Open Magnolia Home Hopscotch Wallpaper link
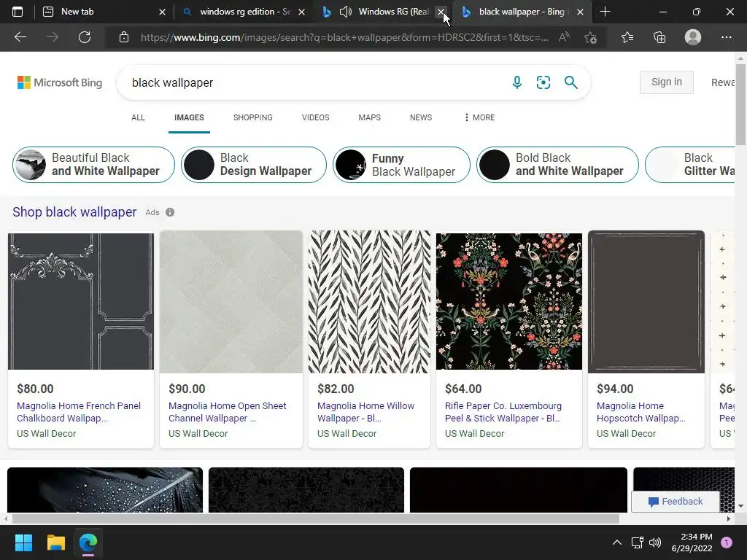747x560 pixels. 640,412
